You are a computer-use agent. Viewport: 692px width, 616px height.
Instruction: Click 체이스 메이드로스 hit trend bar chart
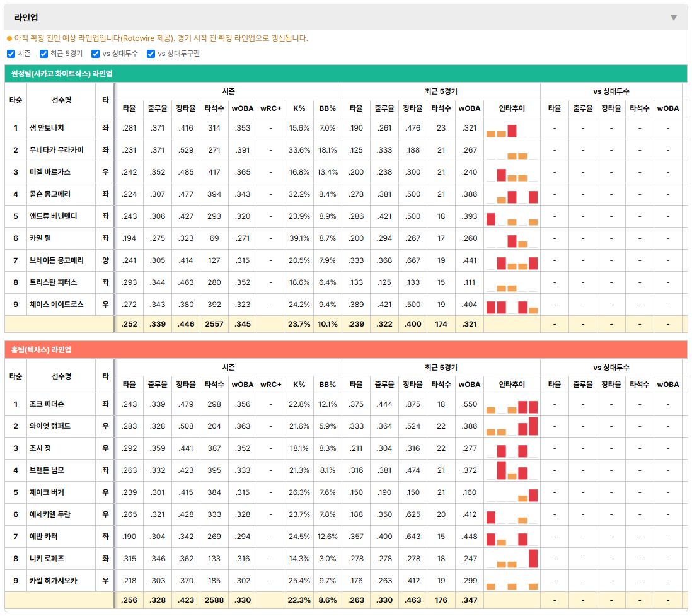[512, 305]
